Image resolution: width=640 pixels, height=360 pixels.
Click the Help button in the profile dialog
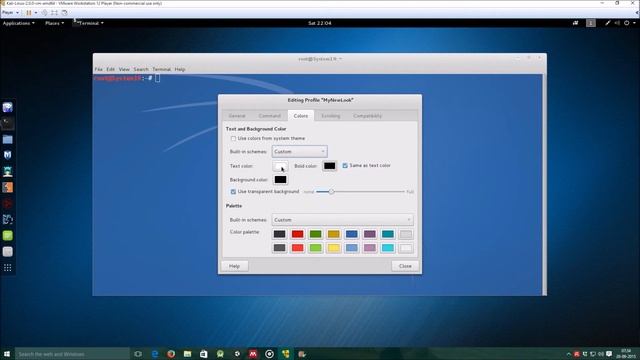click(234, 266)
